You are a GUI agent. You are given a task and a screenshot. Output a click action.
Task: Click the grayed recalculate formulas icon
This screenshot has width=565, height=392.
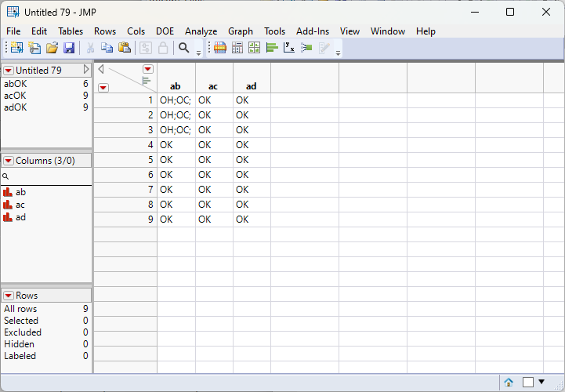pyautogui.click(x=146, y=48)
